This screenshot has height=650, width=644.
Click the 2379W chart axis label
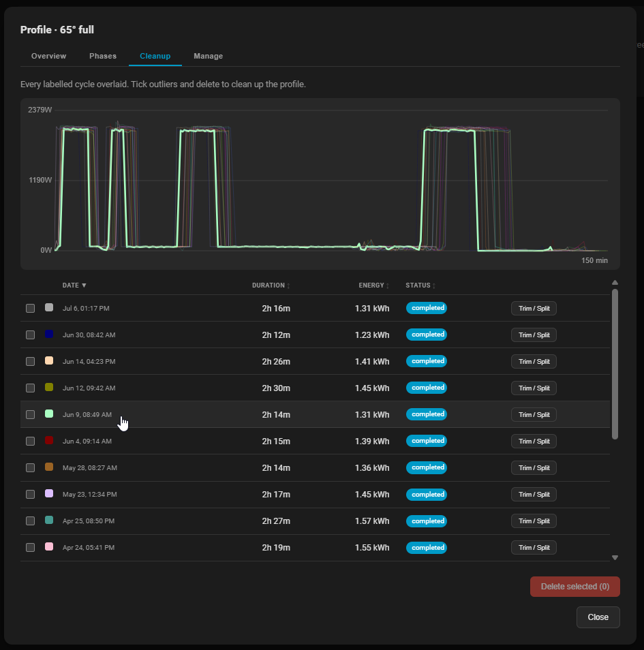(x=40, y=110)
